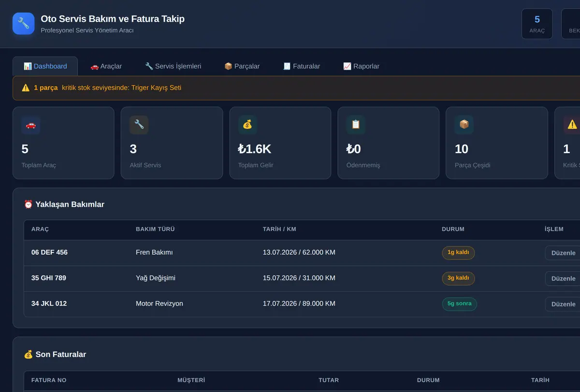Open the Servis İşlemleri tab
The width and height of the screenshot is (580, 392).
click(173, 66)
